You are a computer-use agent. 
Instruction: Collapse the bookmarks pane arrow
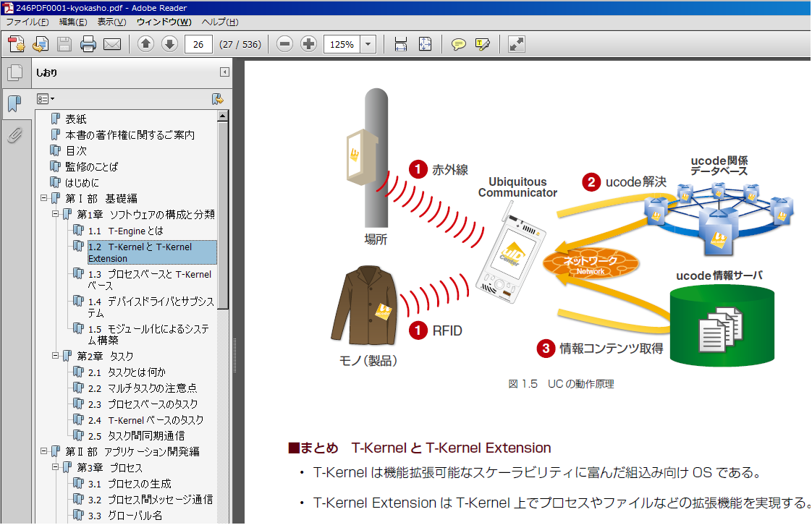point(224,72)
